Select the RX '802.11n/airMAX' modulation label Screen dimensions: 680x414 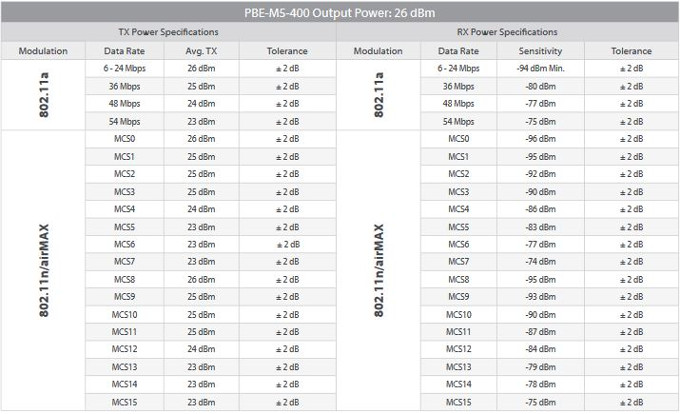pyautogui.click(x=378, y=270)
